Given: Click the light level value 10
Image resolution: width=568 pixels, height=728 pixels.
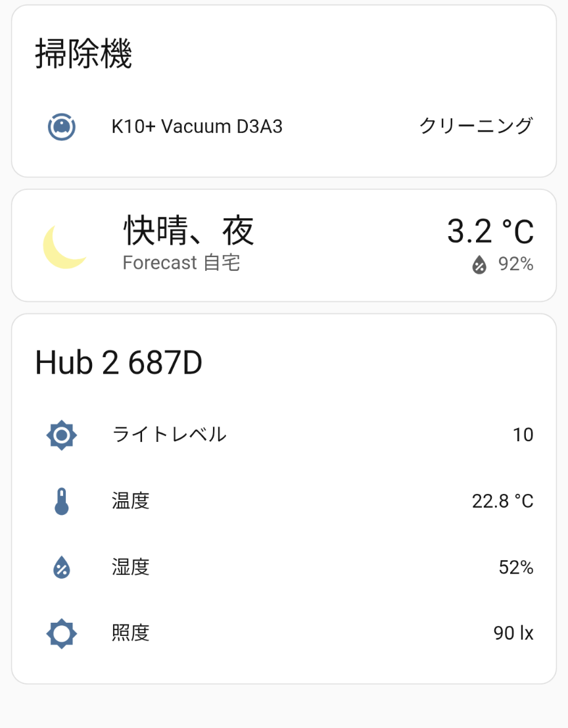Looking at the screenshot, I should (523, 435).
